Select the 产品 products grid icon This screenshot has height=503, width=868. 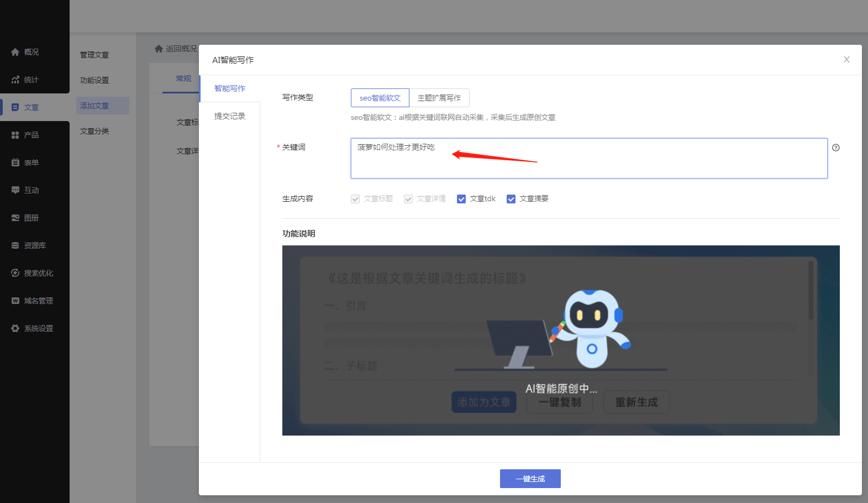[15, 135]
